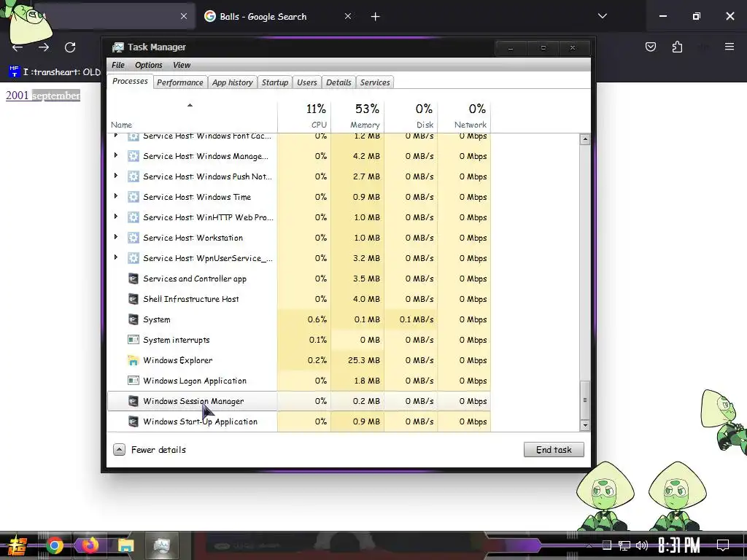747x560 pixels.
Task: Click the Windows Explorer process icon
Action: 133,360
